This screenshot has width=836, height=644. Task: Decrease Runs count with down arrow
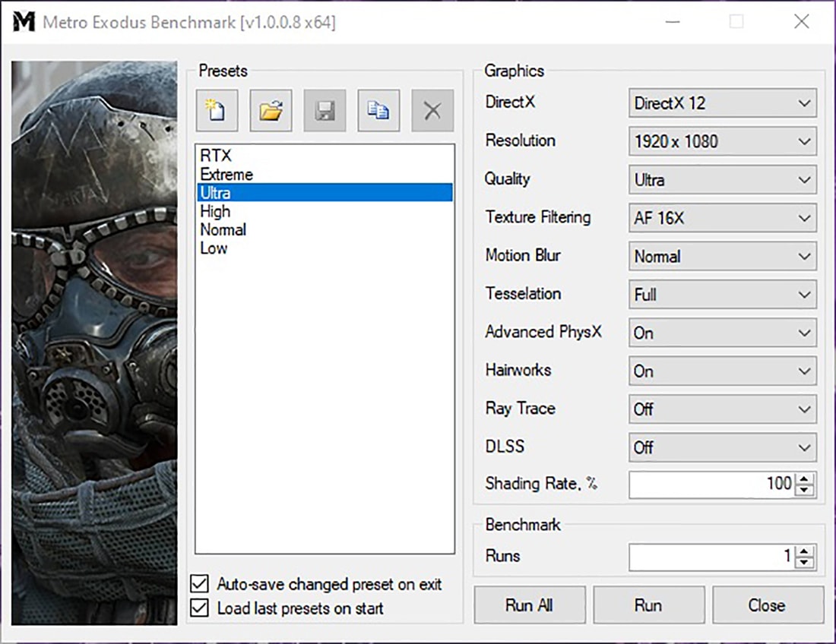tap(805, 563)
